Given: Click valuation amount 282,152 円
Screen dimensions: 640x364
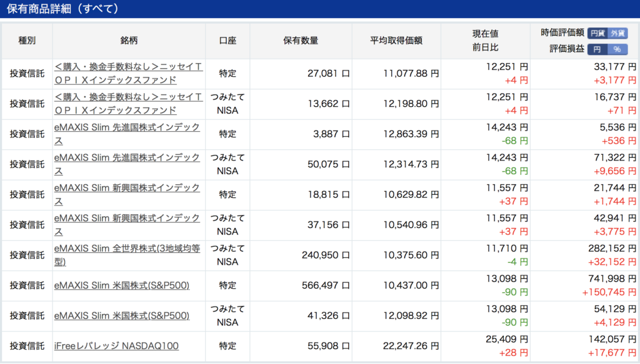Looking at the screenshot, I should 612,248.
